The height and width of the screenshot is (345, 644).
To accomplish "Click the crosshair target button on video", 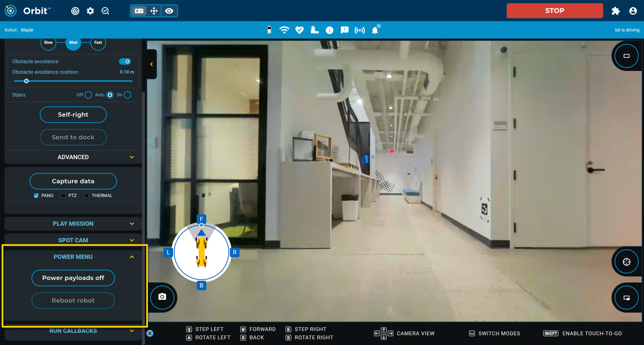I will (627, 262).
